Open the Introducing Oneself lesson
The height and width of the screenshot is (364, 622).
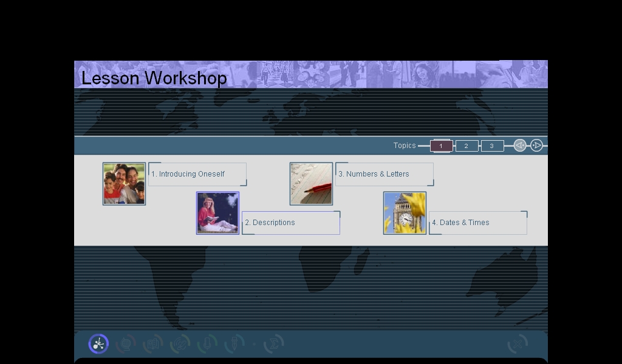point(197,174)
